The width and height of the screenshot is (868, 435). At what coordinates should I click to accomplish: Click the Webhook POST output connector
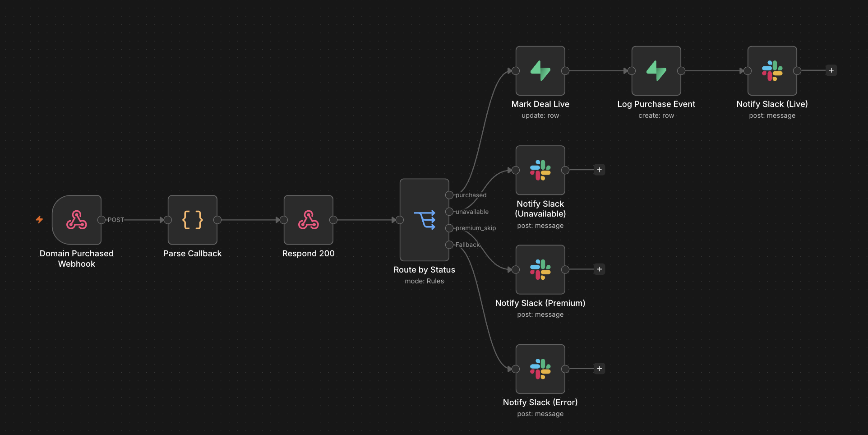coord(102,220)
